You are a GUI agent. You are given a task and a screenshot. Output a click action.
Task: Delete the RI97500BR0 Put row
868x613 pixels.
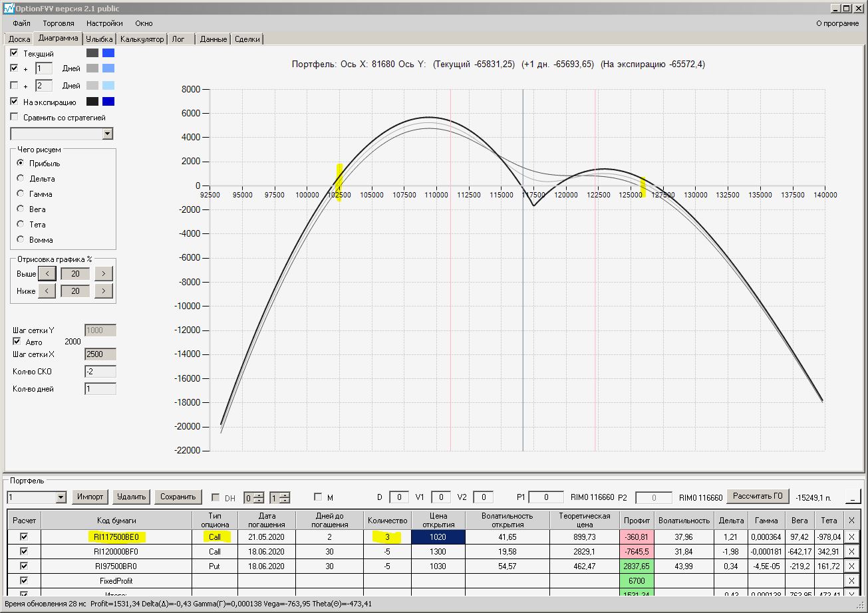coord(851,566)
